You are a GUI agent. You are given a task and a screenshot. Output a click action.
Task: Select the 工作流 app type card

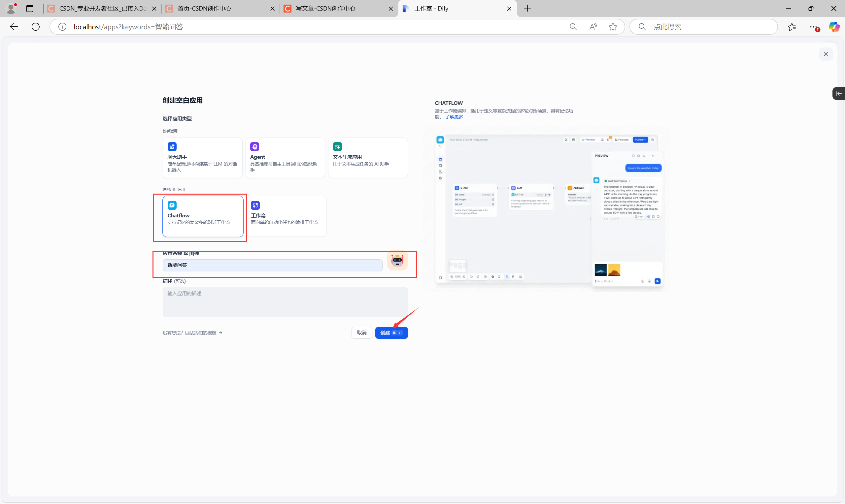[x=286, y=216]
